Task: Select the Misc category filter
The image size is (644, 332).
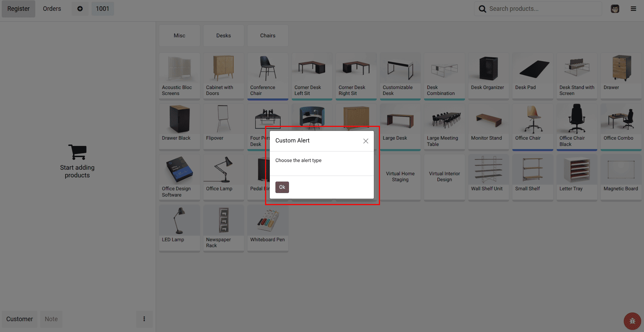Action: coord(179,35)
